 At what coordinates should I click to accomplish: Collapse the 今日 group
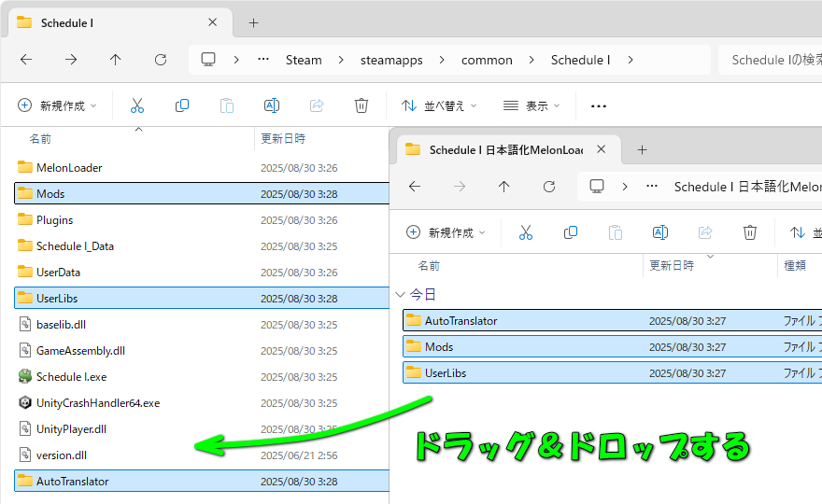point(400,294)
